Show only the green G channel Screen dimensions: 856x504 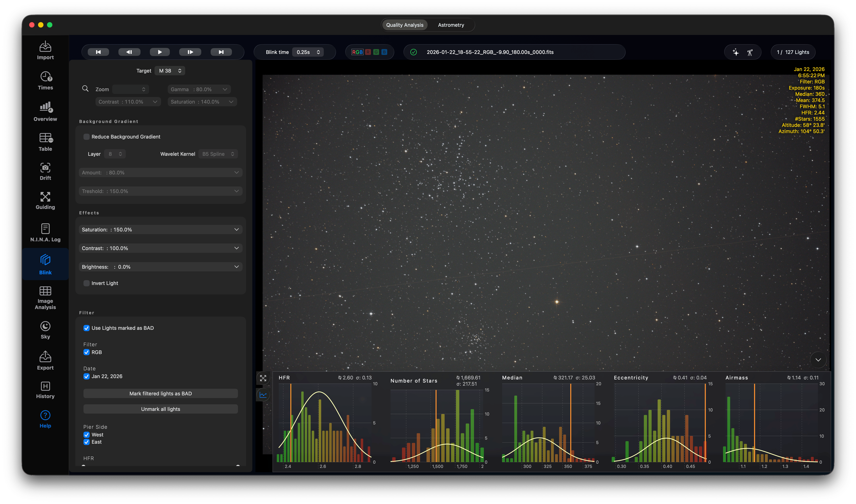click(376, 52)
